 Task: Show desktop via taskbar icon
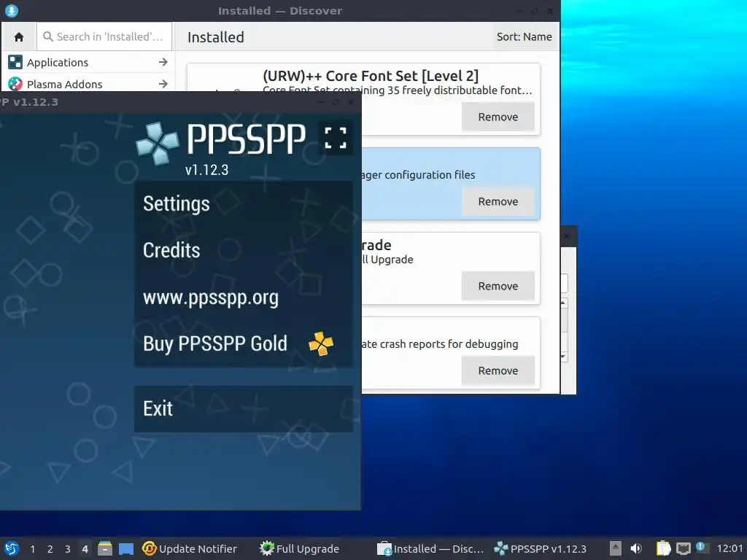point(125,549)
